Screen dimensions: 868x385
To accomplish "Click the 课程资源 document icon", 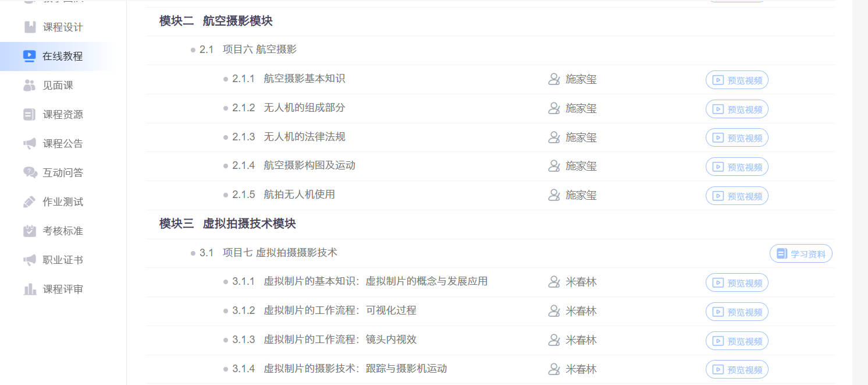I will coord(30,115).
